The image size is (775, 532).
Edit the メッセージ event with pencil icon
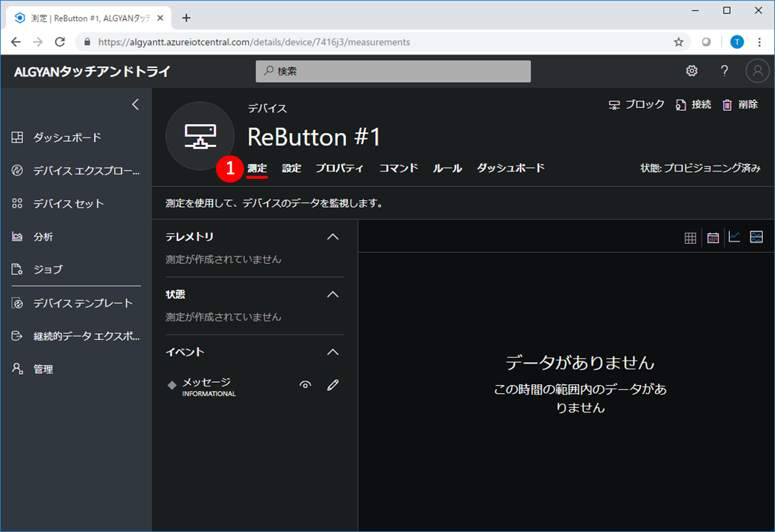point(333,385)
